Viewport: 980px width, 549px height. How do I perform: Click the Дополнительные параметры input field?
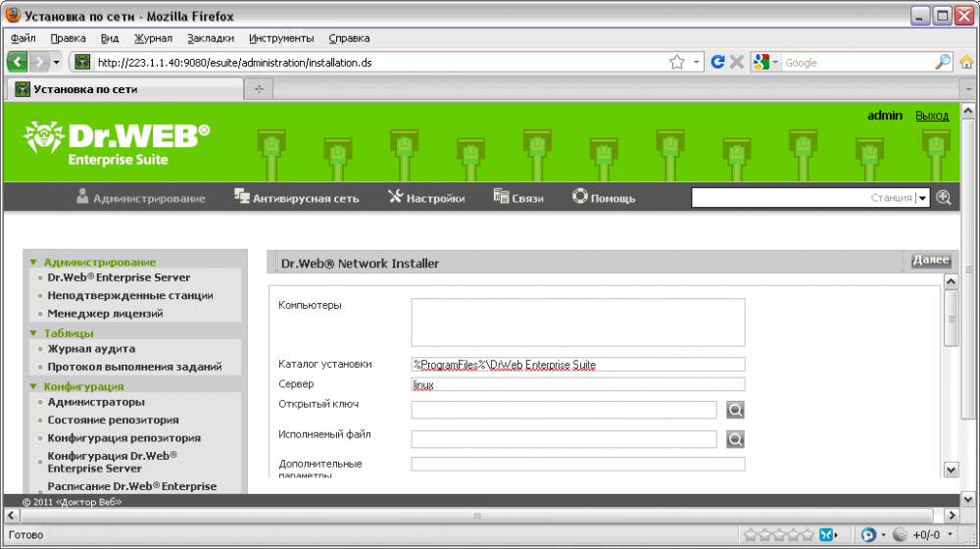click(x=578, y=464)
